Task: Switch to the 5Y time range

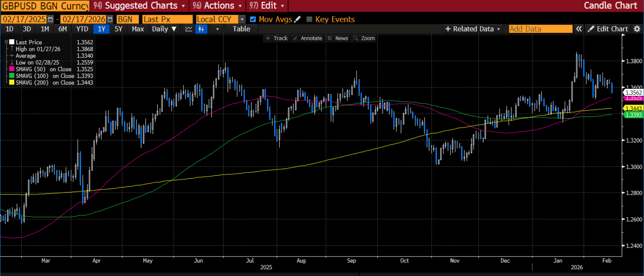Action: (118, 29)
